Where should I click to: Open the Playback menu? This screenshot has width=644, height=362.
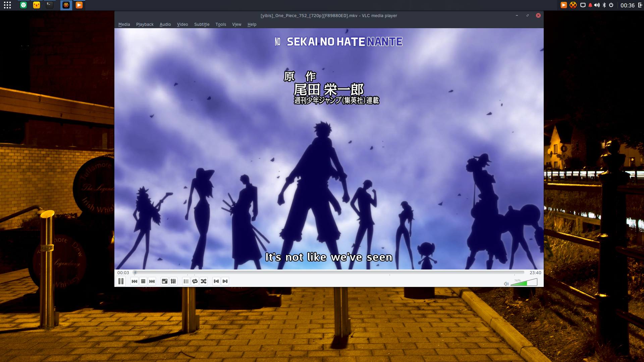coord(145,24)
